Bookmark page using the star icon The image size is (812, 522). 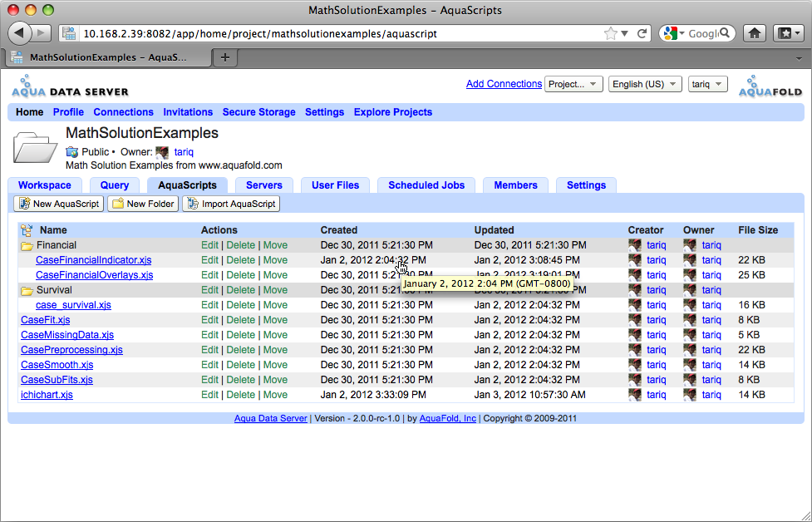(611, 33)
